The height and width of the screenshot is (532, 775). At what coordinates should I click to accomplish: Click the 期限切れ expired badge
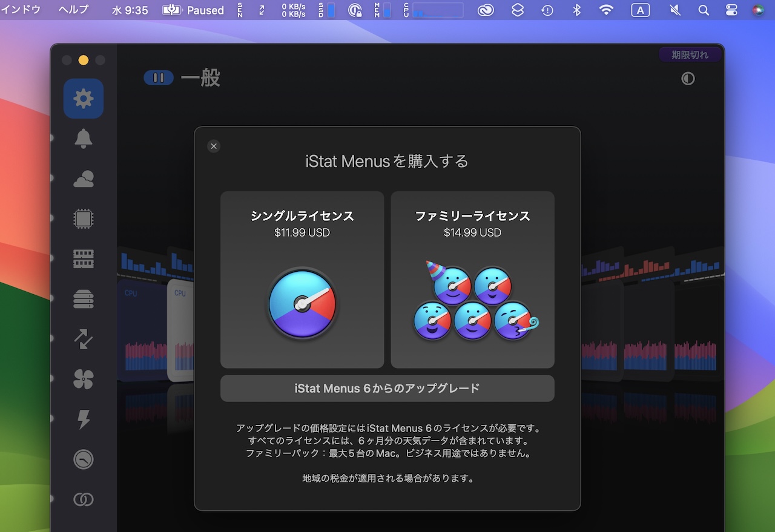[x=690, y=54]
